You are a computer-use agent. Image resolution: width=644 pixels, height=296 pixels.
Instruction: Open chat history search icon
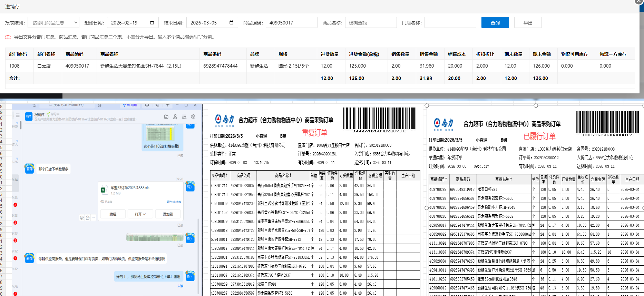[184, 117]
